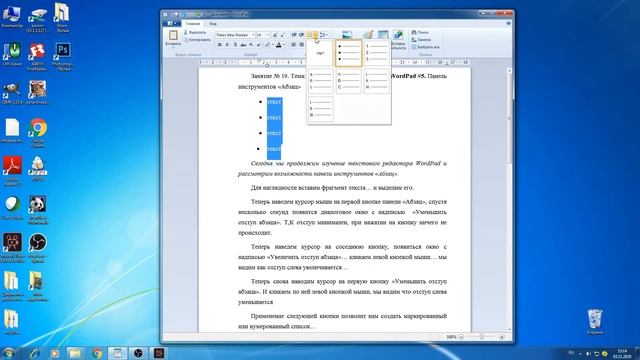Toggle Strikethrough formatting

pyautogui.click(x=243, y=44)
